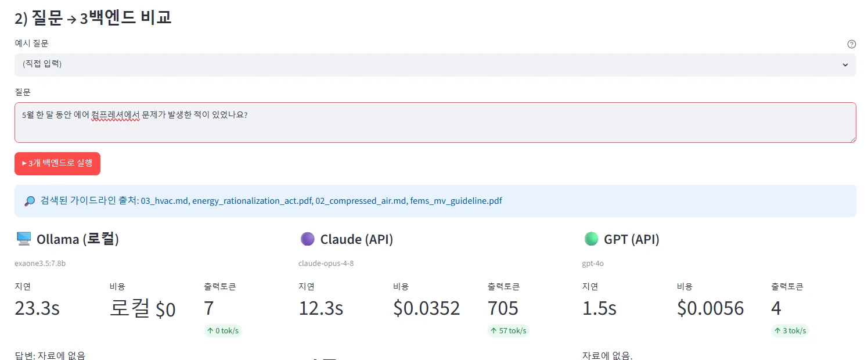
Task: Click the computer icon beside Ollama (로컬)
Action: (x=23, y=239)
